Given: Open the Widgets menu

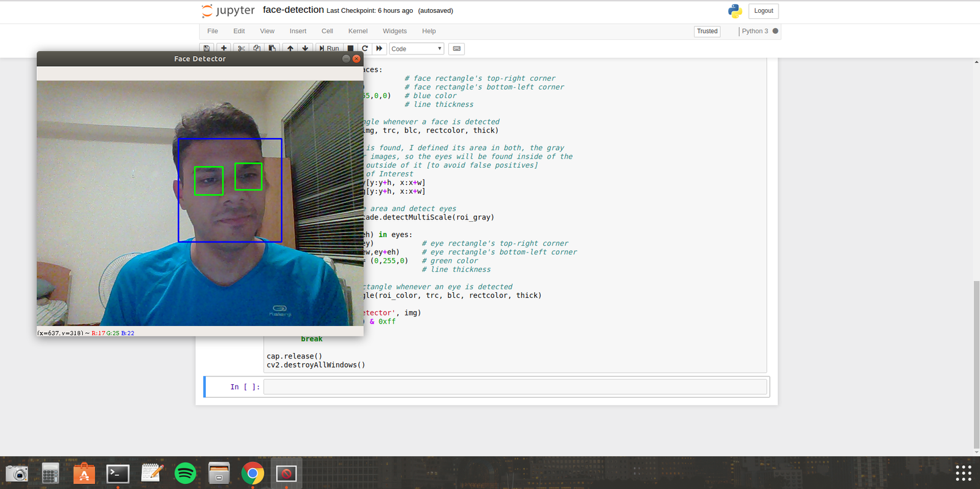Looking at the screenshot, I should point(394,31).
